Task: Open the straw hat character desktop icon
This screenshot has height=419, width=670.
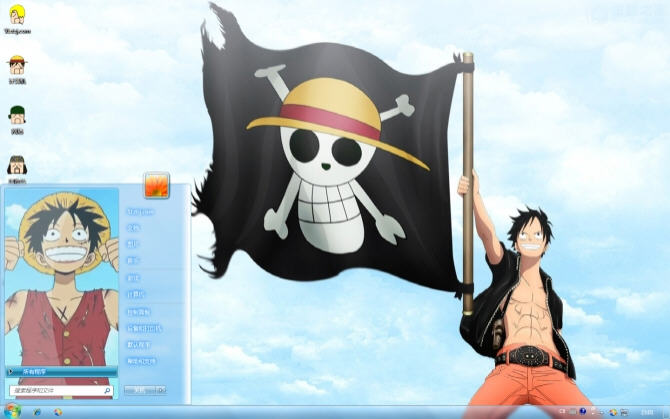Action: click(x=17, y=69)
